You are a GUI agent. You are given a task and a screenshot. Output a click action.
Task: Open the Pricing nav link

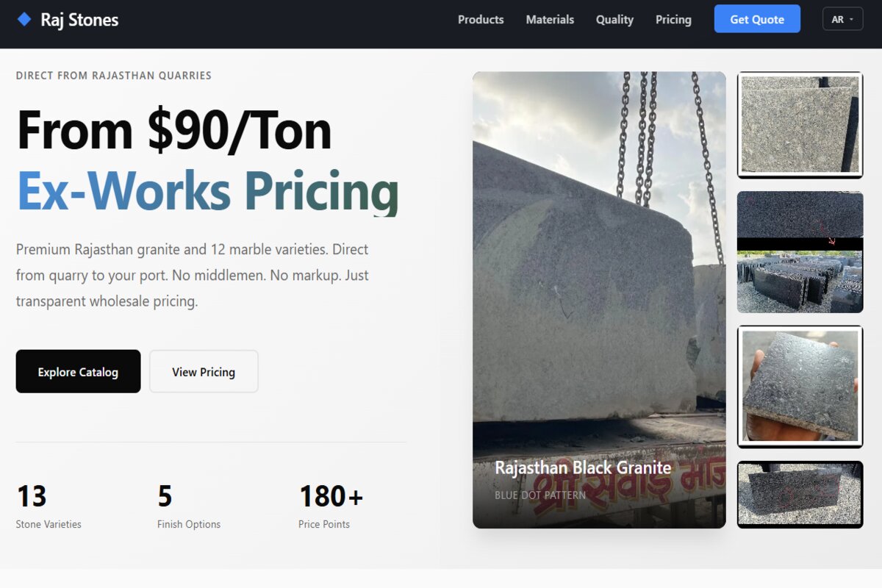click(673, 20)
